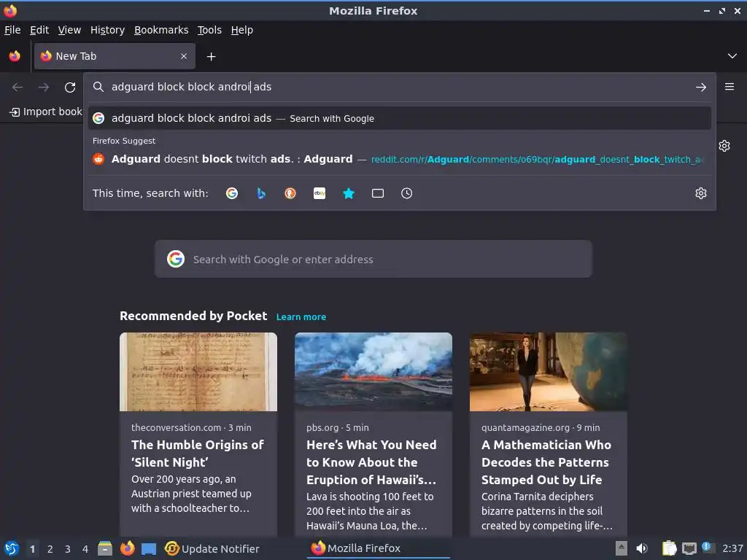Click show desktop taskbar icon
This screenshot has width=747, height=560.
point(149,549)
